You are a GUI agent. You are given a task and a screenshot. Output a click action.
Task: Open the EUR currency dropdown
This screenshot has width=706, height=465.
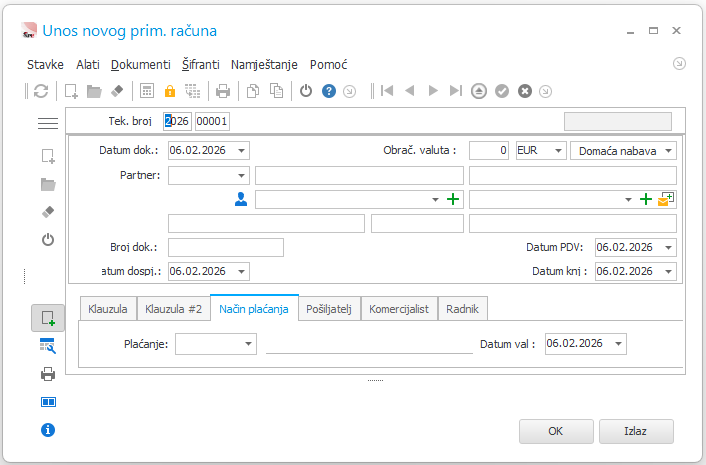[558, 151]
